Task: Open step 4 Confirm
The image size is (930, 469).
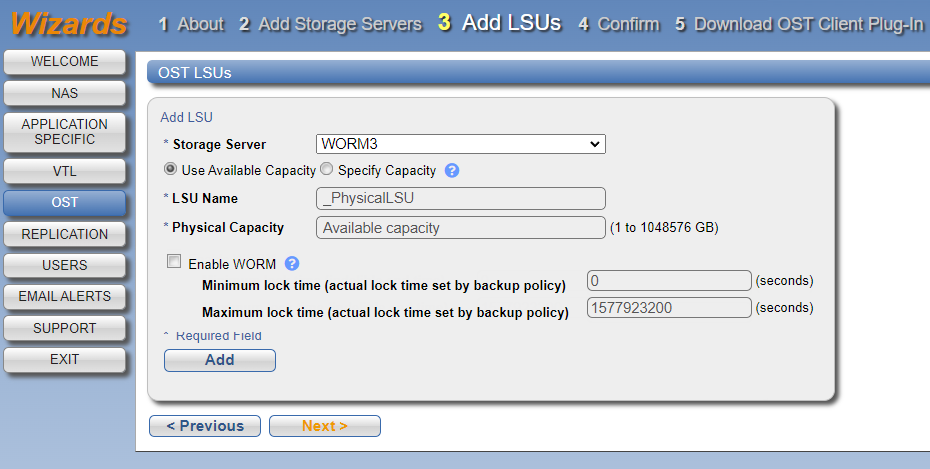Action: [x=619, y=24]
